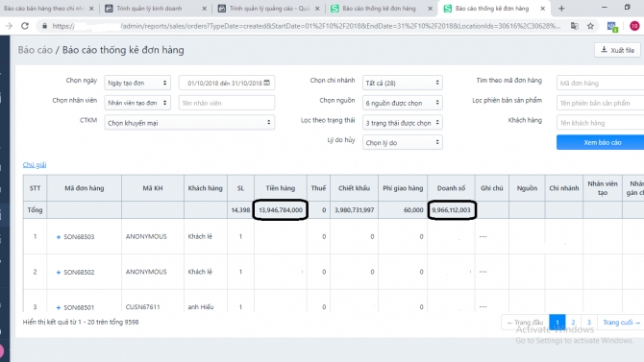Open the calendar icon in date range
The height and width of the screenshot is (362, 644).
click(267, 83)
